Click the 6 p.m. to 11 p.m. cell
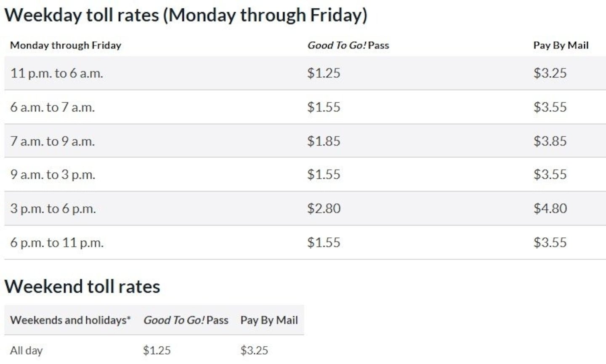Viewport: 606px width, 364px height. tap(57, 243)
